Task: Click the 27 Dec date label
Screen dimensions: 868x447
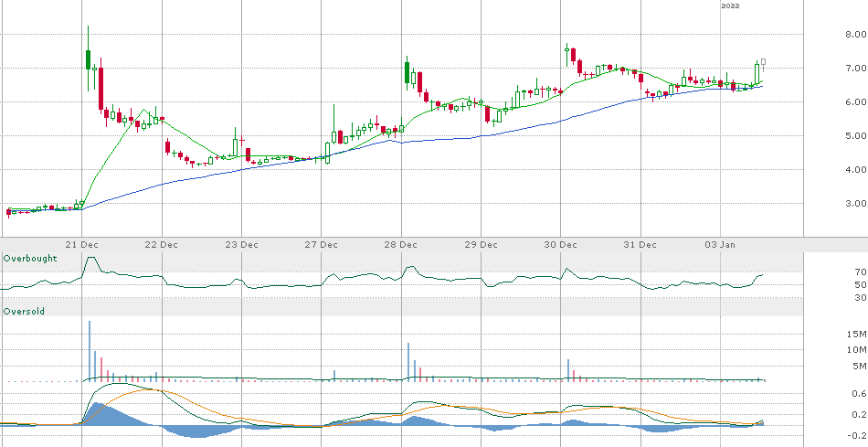Action: coord(322,244)
